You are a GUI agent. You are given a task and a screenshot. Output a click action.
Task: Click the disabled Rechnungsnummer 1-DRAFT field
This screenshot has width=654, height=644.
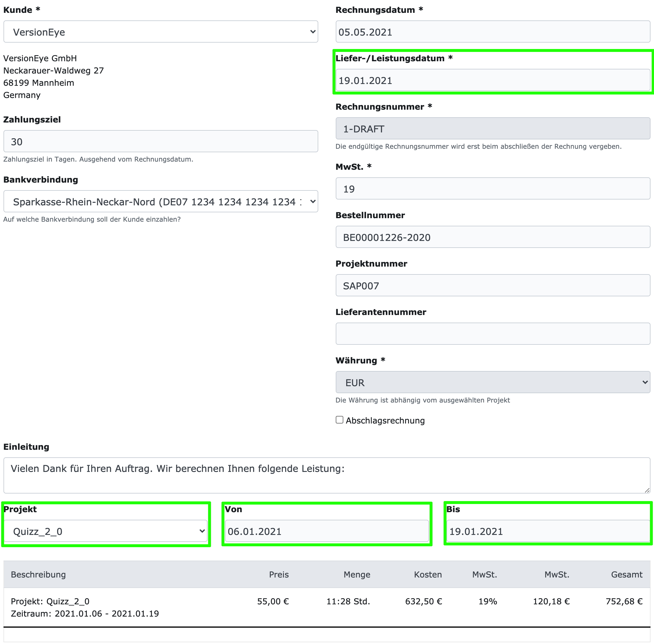tap(493, 129)
